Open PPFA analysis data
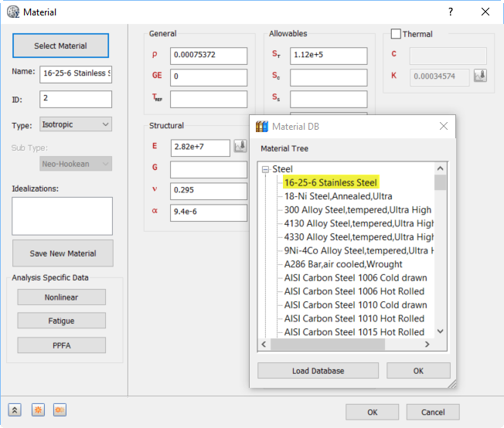This screenshot has height=428, width=504. coord(61,345)
